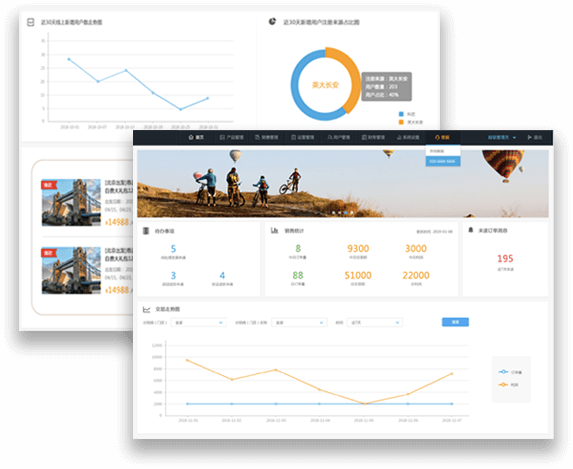
Task: Click the highlighted phone number in service dropdown
Action: [x=443, y=161]
